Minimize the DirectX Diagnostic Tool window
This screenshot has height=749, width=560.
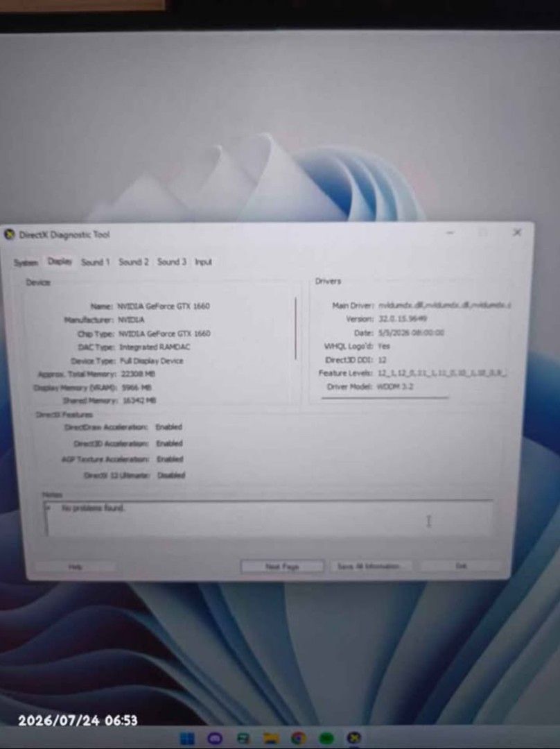click(x=450, y=232)
